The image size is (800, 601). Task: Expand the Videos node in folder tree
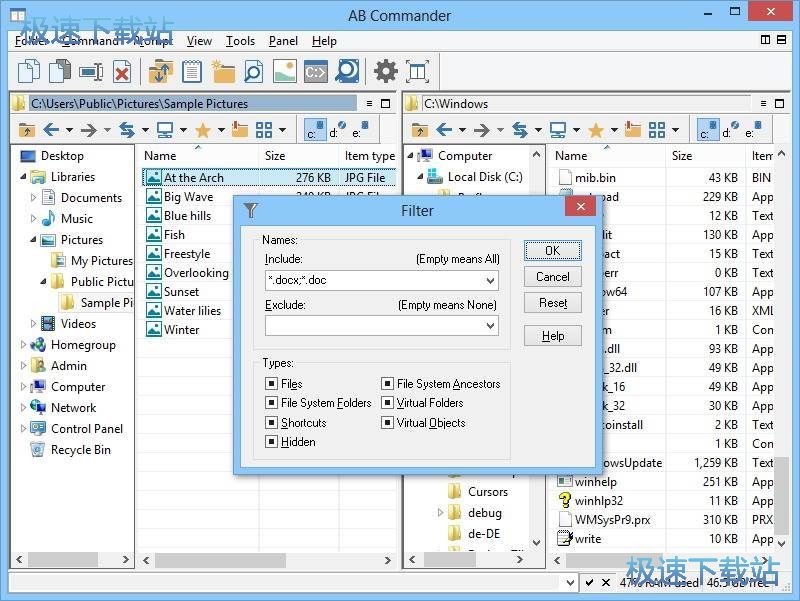34,324
